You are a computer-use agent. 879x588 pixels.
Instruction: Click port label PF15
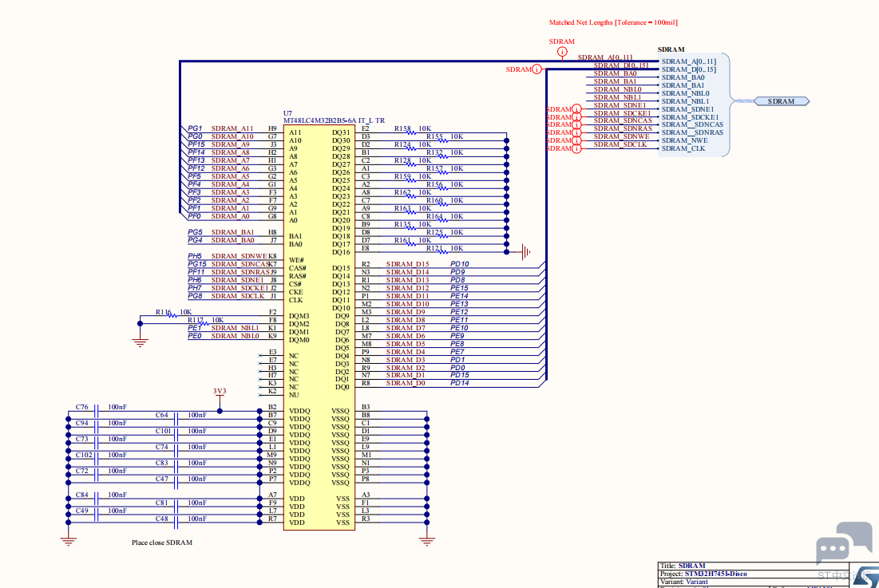coord(196,144)
